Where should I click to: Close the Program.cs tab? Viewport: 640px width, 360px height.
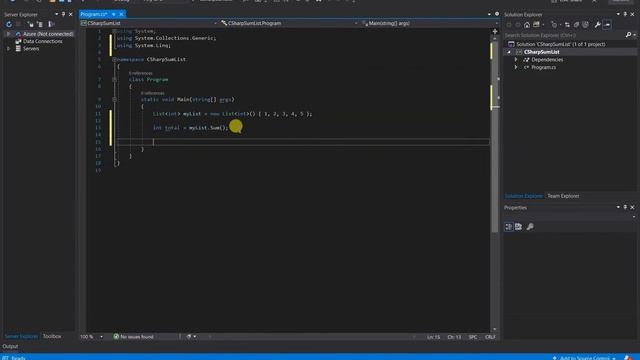[x=121, y=14]
